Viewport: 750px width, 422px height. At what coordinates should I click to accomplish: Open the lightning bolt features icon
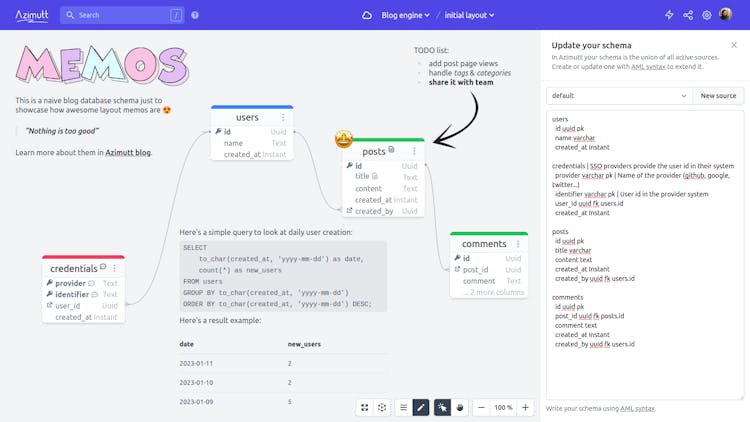pos(669,15)
